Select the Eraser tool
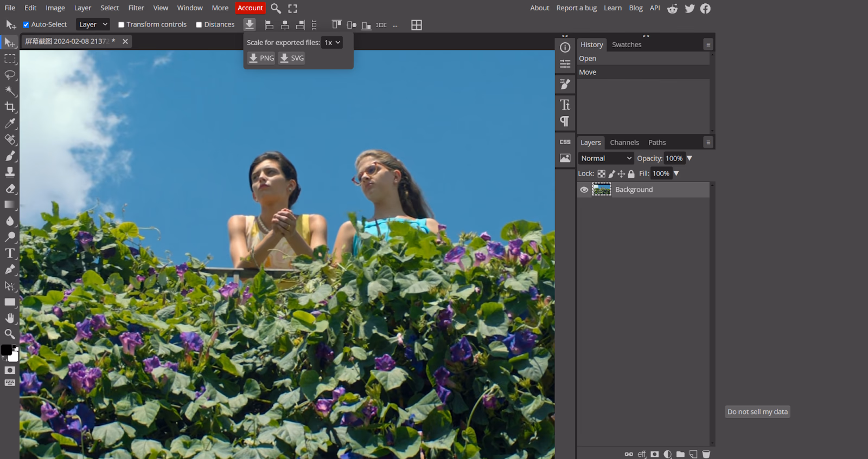Screen dimensions: 868x459 coord(10,189)
